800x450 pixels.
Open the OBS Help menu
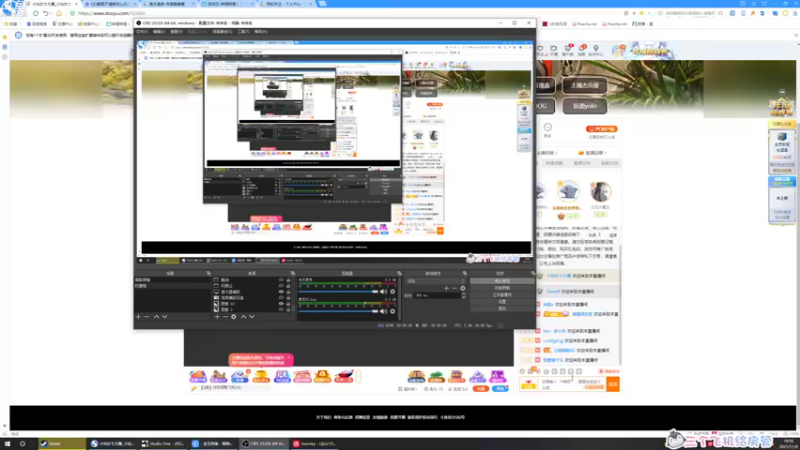point(261,32)
